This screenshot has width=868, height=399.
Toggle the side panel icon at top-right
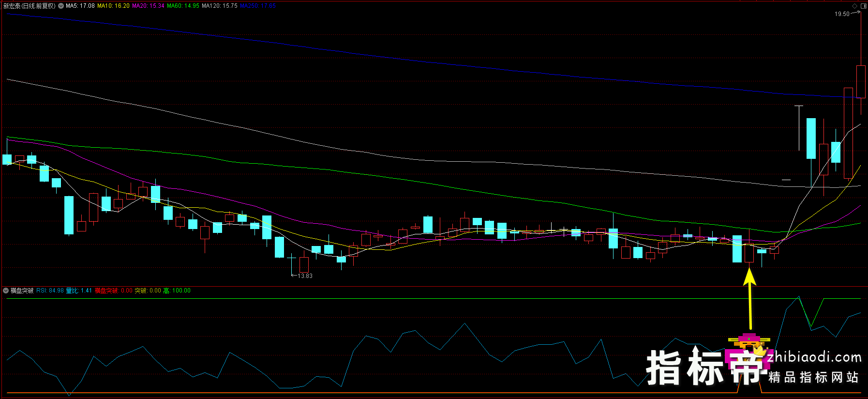[863, 6]
